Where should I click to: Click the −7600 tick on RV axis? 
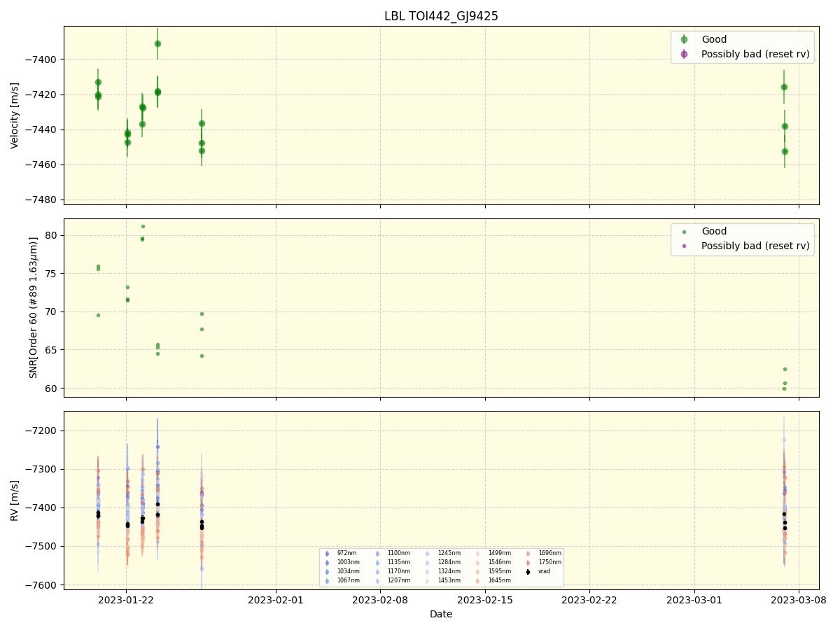point(43,584)
